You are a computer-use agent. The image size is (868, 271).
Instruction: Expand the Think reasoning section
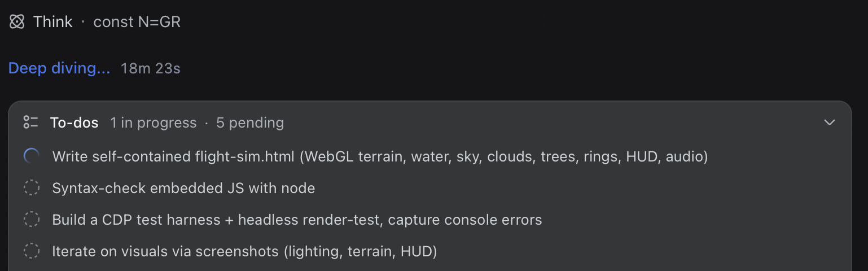click(x=95, y=22)
